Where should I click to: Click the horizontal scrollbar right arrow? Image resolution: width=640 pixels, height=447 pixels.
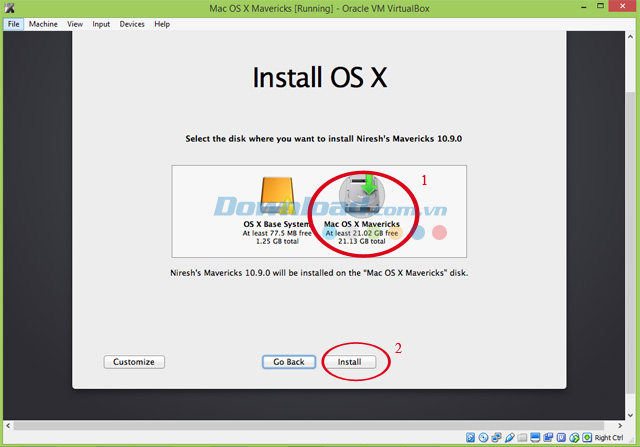[x=620, y=425]
